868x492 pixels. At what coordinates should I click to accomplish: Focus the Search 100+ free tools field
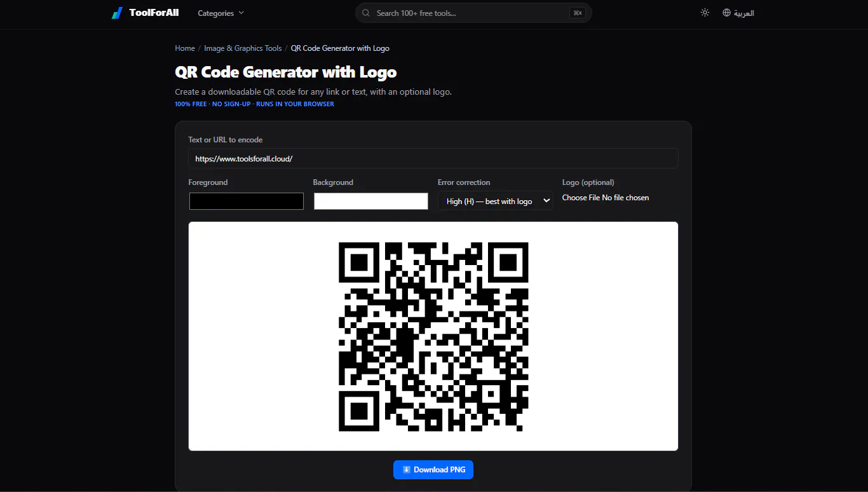[473, 13]
